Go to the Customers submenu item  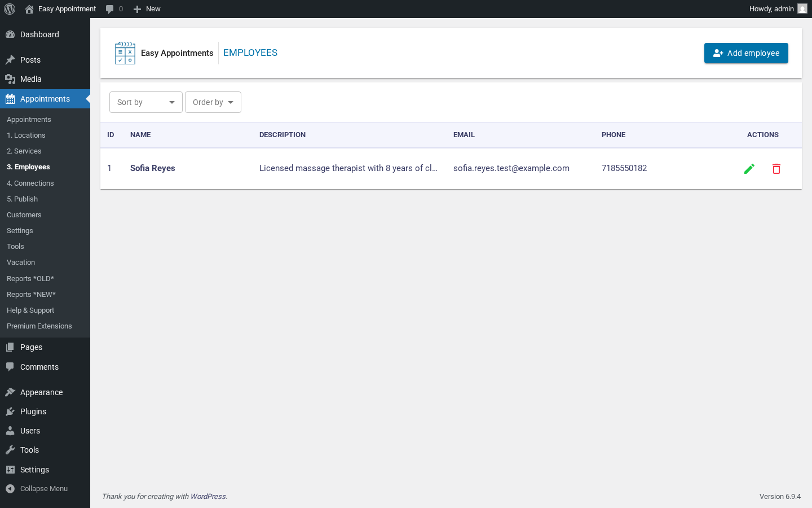tap(24, 215)
